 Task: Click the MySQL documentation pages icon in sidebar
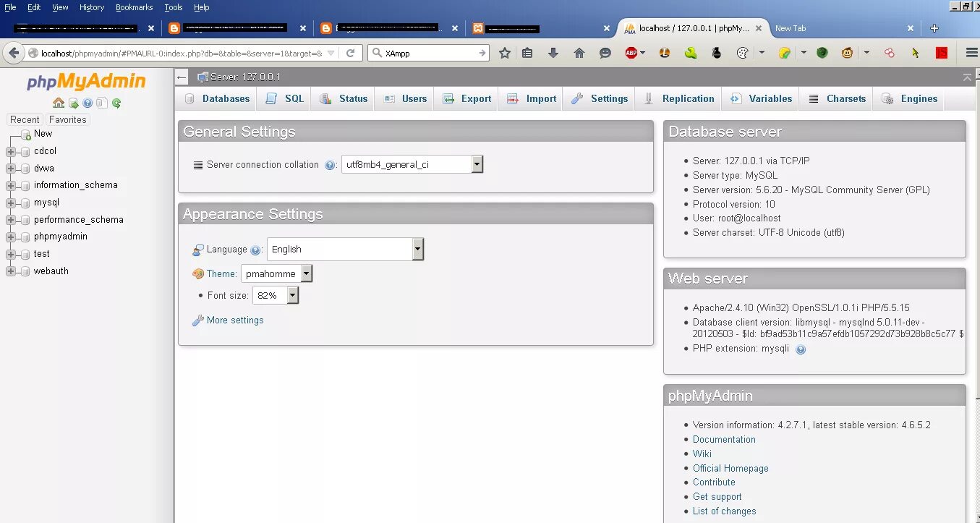pyautogui.click(x=102, y=103)
